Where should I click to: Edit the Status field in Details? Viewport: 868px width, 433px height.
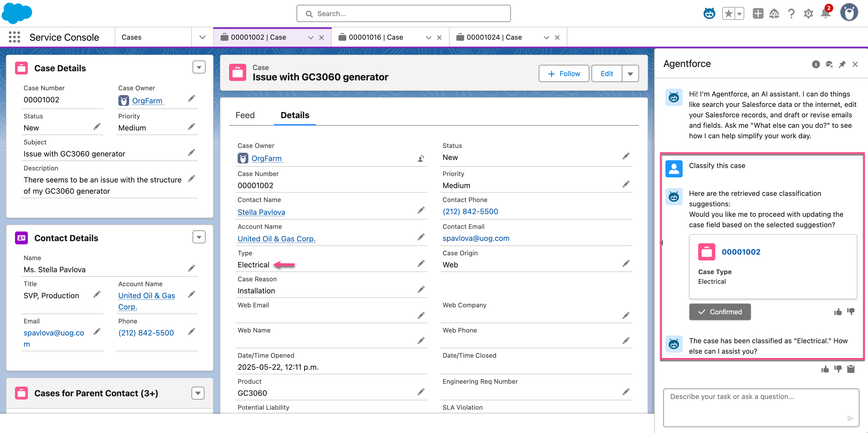626,156
